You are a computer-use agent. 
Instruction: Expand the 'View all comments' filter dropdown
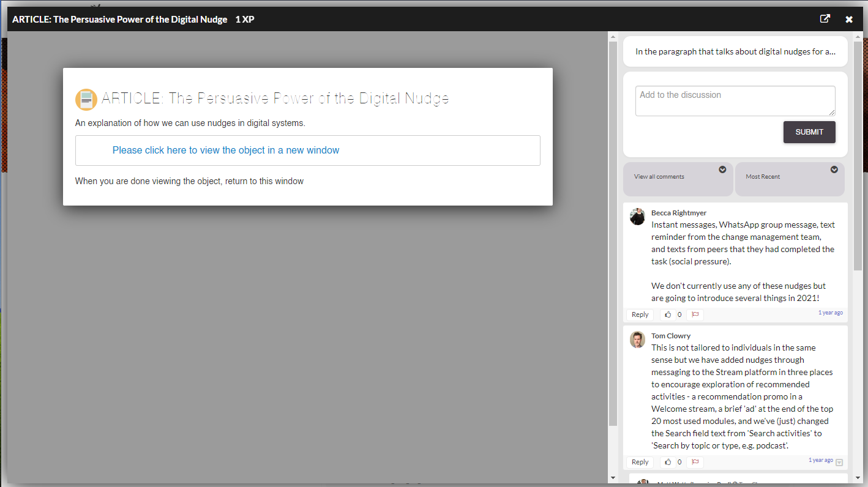coord(722,169)
